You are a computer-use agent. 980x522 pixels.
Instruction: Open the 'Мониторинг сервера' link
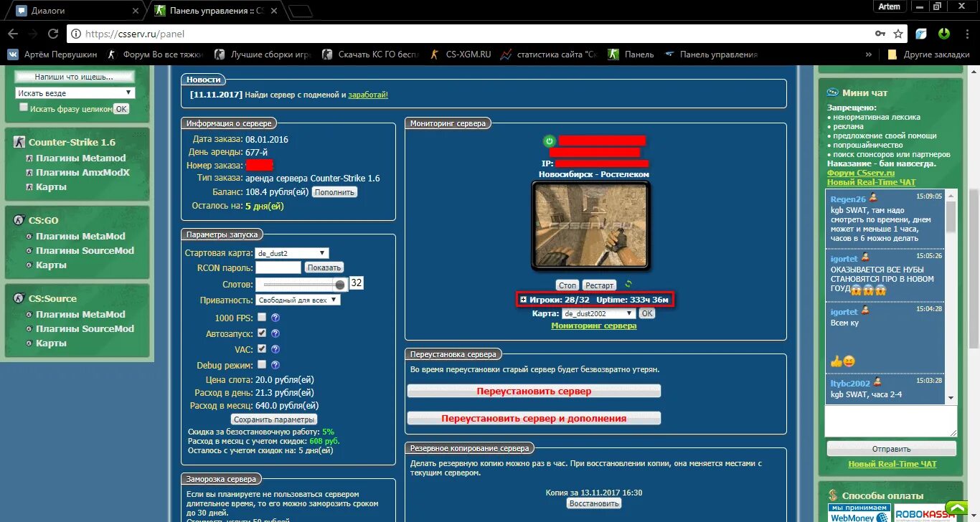(593, 326)
